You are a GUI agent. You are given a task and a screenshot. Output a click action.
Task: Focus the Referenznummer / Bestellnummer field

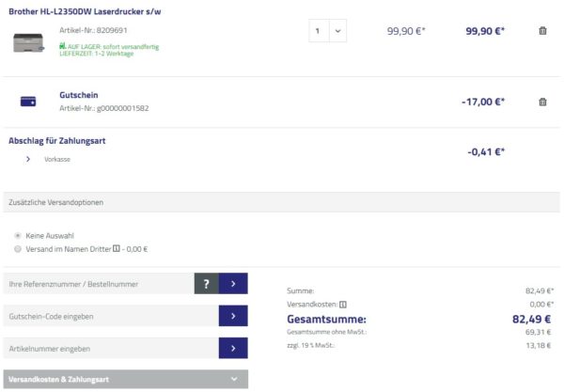coord(97,284)
